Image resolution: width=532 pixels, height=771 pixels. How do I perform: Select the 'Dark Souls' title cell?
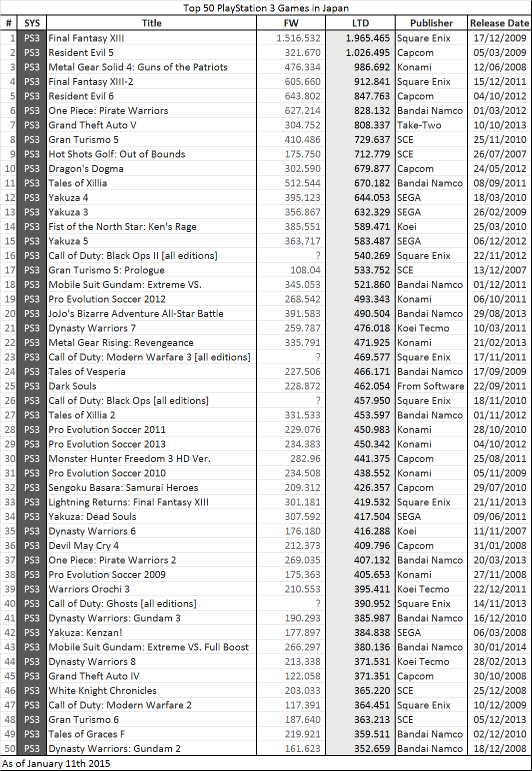(151, 386)
